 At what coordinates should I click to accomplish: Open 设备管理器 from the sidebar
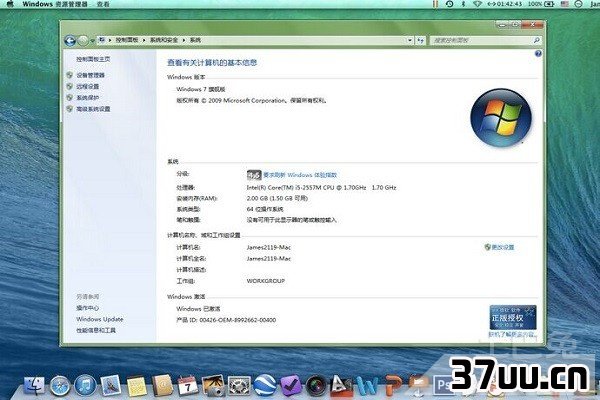[x=90, y=75]
